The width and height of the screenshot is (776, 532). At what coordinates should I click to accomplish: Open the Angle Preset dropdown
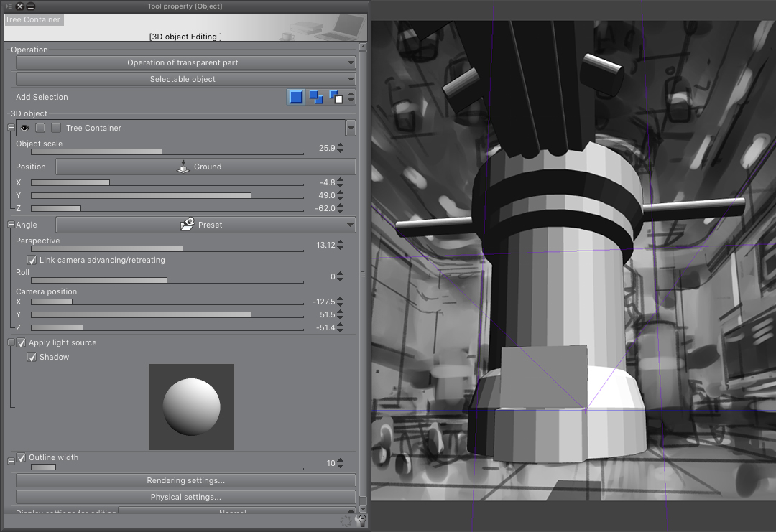[205, 225]
